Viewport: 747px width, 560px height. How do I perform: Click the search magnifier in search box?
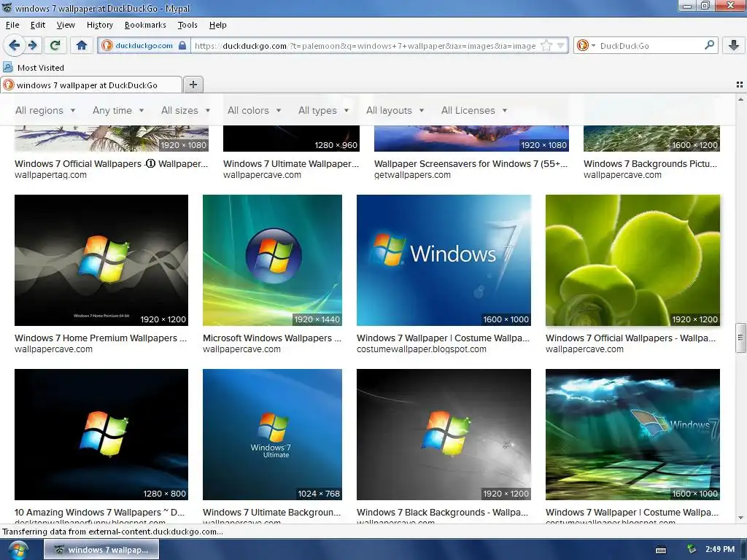pos(709,45)
